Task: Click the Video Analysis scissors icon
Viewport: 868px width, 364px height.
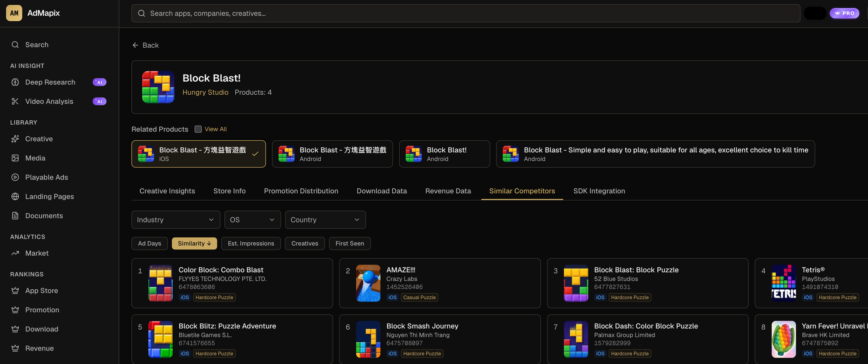Action: point(15,101)
